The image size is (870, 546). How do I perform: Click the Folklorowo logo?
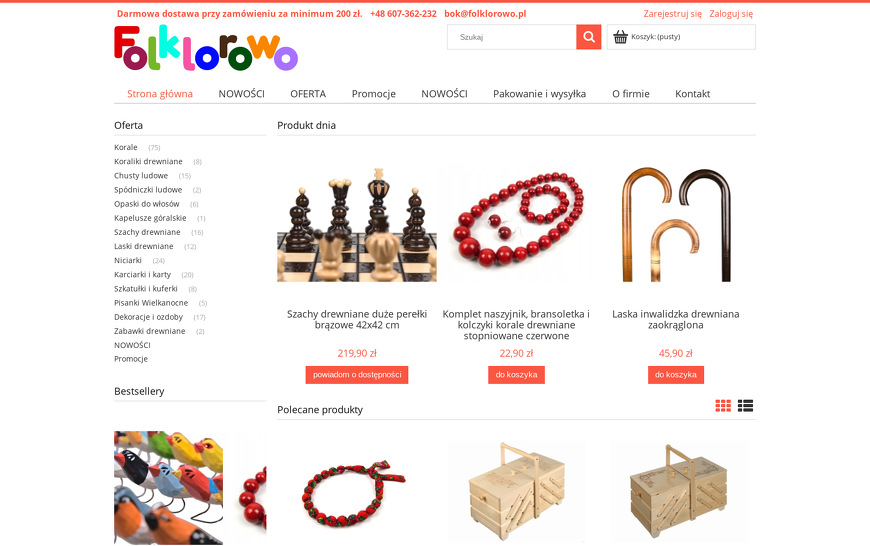click(206, 48)
